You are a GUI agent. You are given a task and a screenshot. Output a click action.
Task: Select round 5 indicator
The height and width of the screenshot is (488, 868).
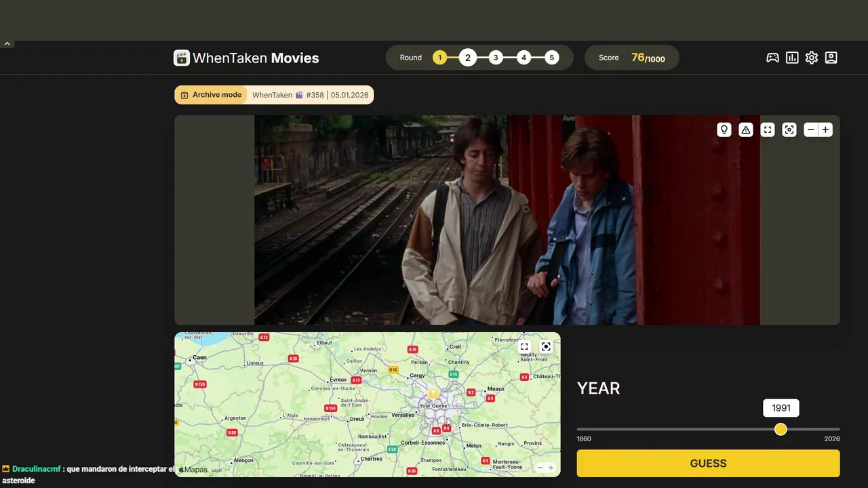(x=552, y=58)
